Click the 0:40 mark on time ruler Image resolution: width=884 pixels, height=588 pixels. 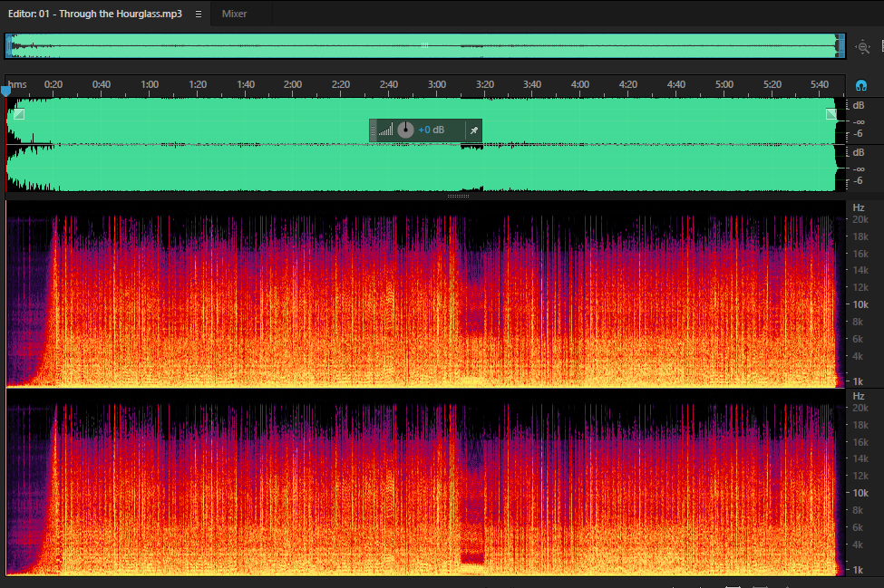[x=101, y=84]
